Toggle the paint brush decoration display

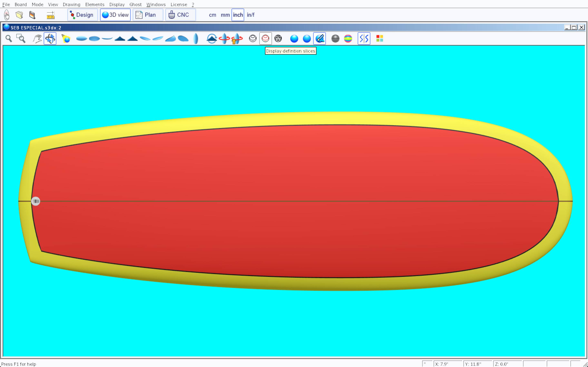point(320,38)
